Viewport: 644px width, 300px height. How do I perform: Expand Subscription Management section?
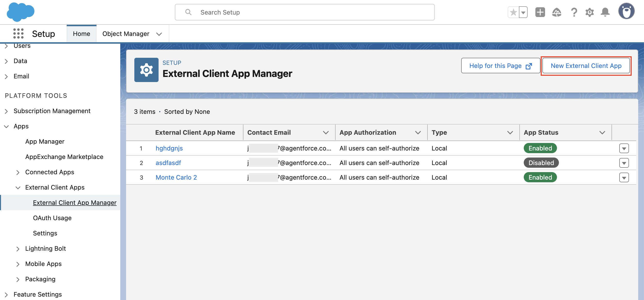point(6,111)
